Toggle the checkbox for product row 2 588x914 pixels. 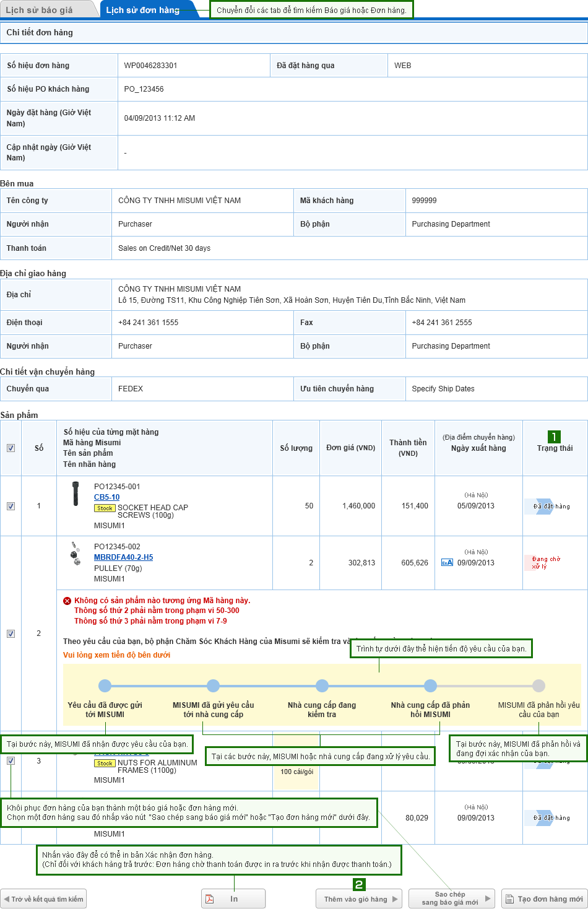(x=11, y=633)
